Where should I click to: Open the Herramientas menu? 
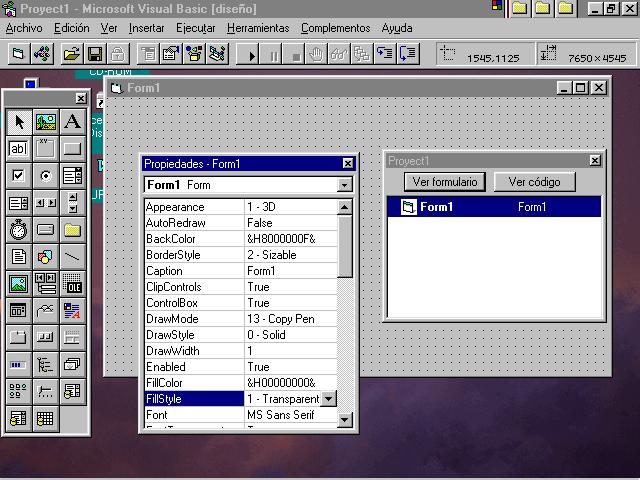[258, 28]
